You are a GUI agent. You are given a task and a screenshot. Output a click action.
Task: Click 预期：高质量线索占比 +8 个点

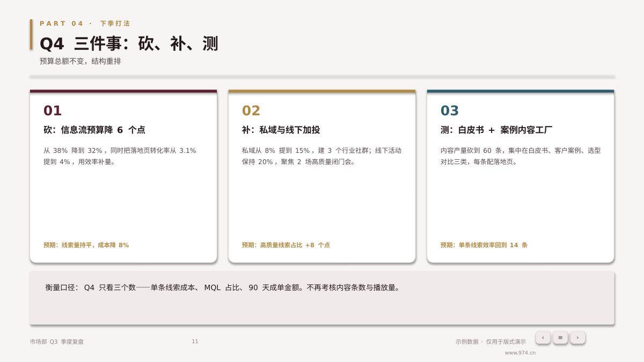point(286,245)
